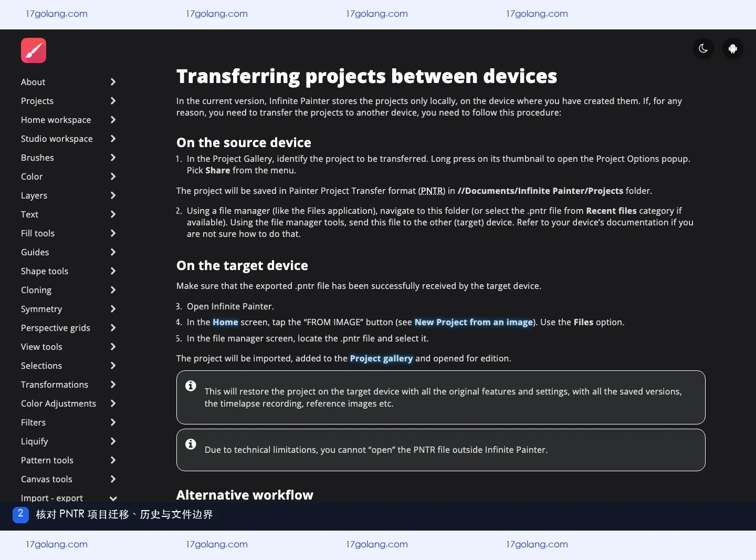Open the View tools menu item
This screenshot has height=560, width=756.
[41, 347]
